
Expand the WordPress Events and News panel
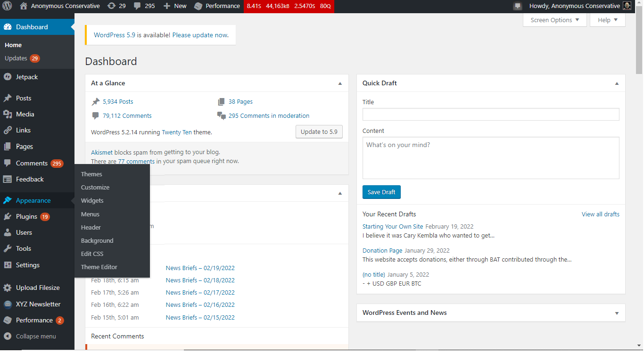point(616,313)
